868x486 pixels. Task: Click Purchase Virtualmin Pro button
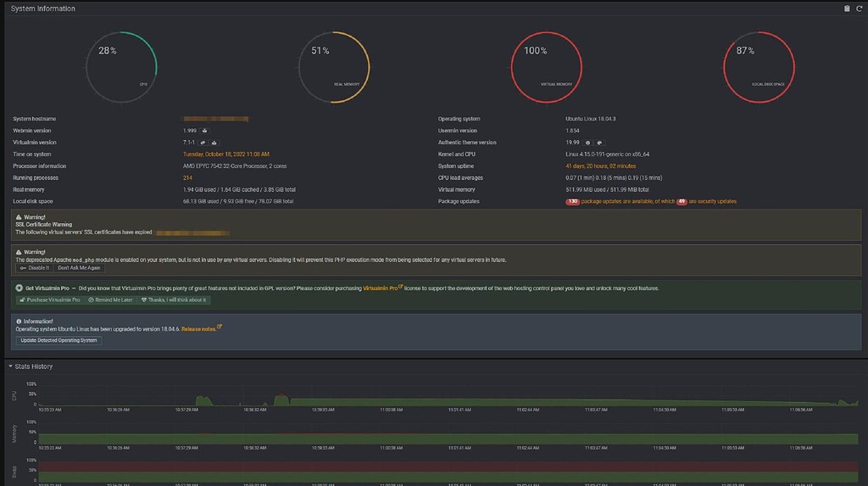(x=50, y=299)
